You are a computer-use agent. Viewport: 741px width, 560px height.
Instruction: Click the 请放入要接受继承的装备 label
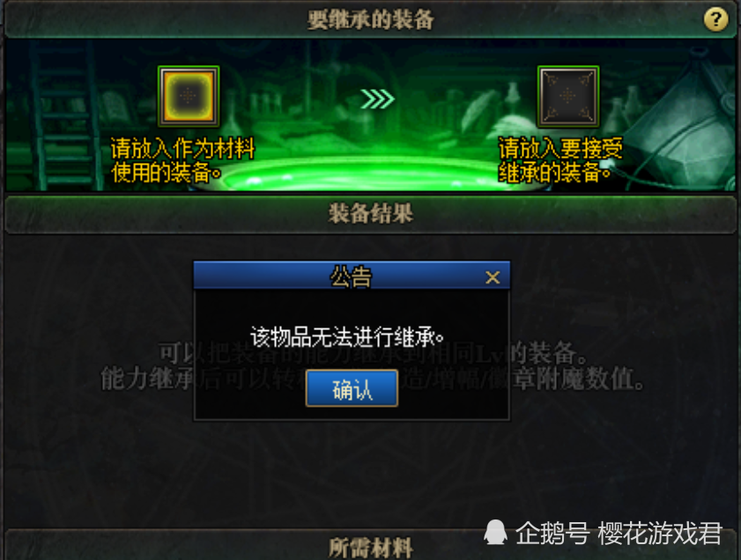pyautogui.click(x=560, y=160)
